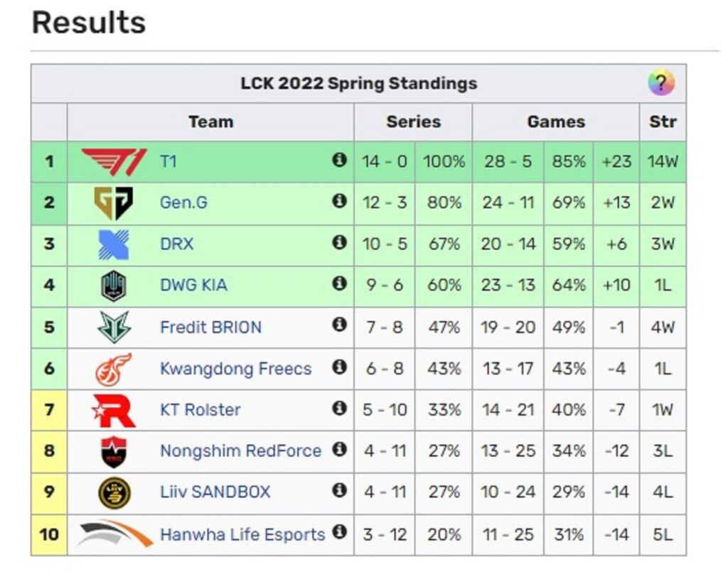Screen dimensions: 728x584
Task: Click the Str column header
Action: pyautogui.click(x=663, y=122)
